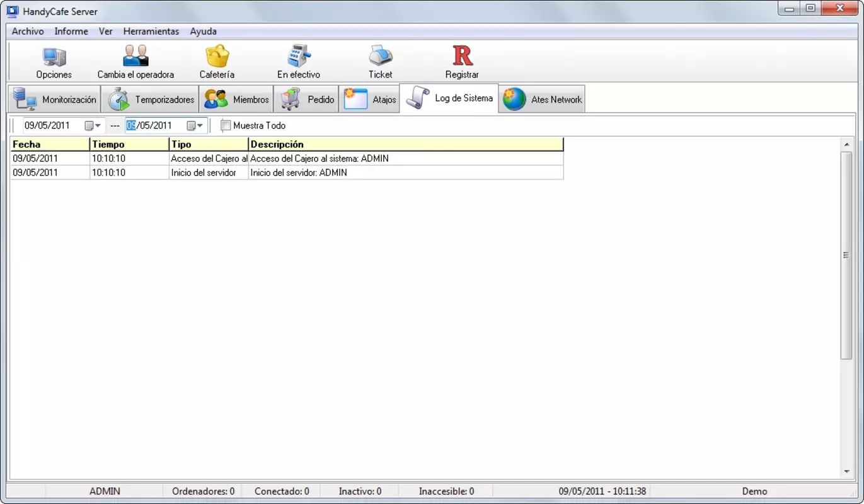
Task: Open the Herramientas menu
Action: point(151,31)
